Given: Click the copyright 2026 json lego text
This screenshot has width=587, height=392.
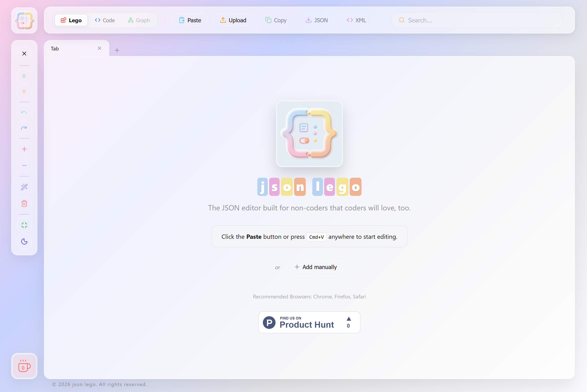Looking at the screenshot, I should point(99,384).
